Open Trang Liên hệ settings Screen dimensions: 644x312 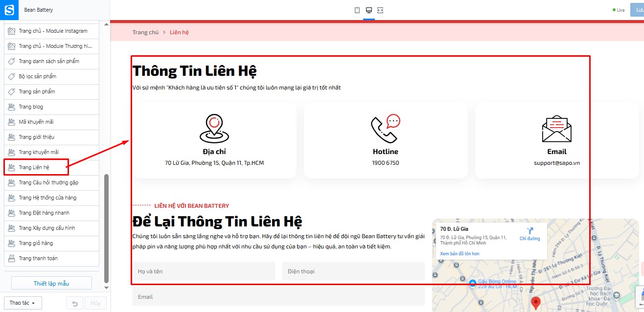point(51,167)
